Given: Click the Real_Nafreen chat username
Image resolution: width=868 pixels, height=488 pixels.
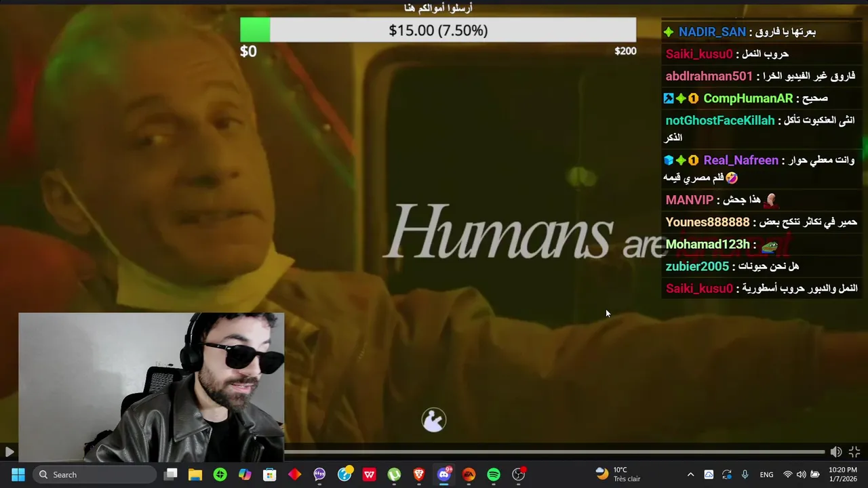Looking at the screenshot, I should 741,161.
